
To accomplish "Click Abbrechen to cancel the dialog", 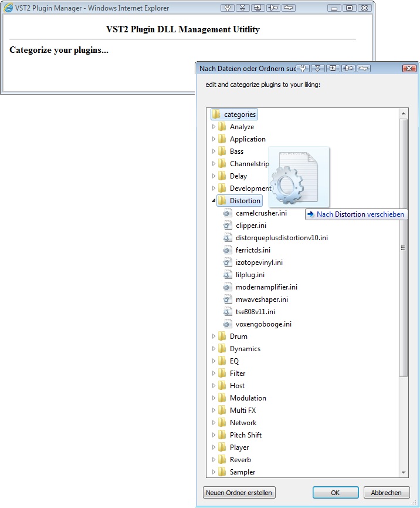I will click(x=386, y=493).
